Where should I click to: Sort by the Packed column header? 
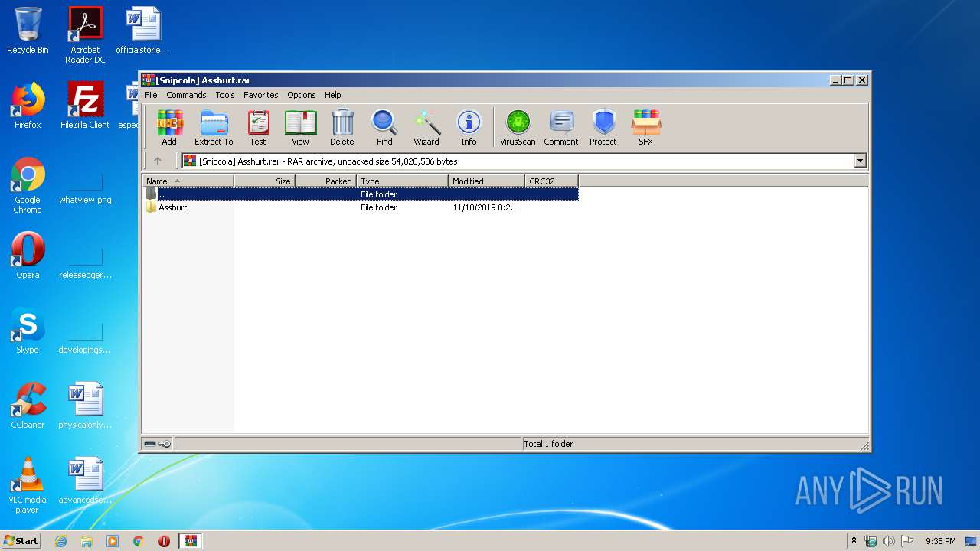click(x=326, y=181)
